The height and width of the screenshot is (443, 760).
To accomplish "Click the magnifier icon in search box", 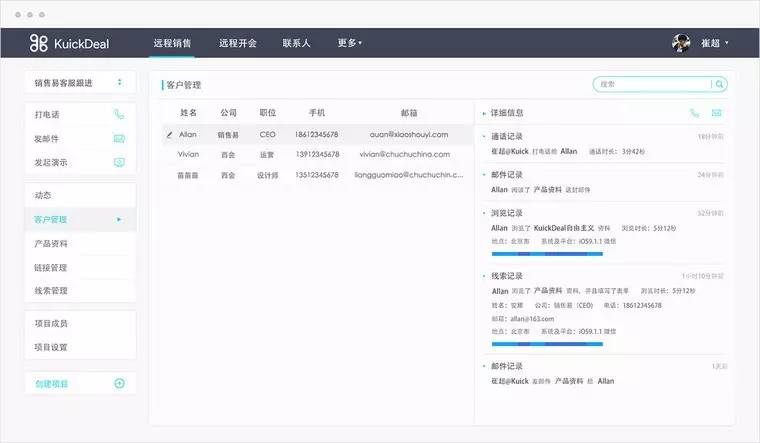I will pos(718,85).
